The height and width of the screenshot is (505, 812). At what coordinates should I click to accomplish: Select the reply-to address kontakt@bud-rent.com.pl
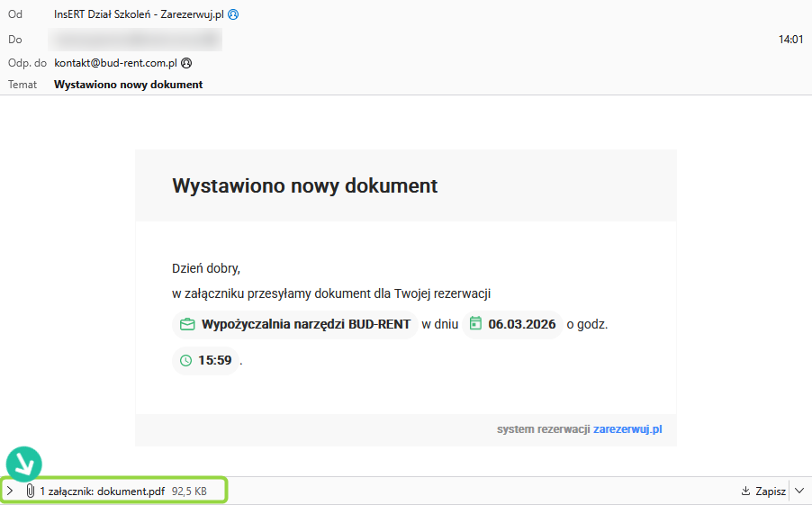click(115, 64)
